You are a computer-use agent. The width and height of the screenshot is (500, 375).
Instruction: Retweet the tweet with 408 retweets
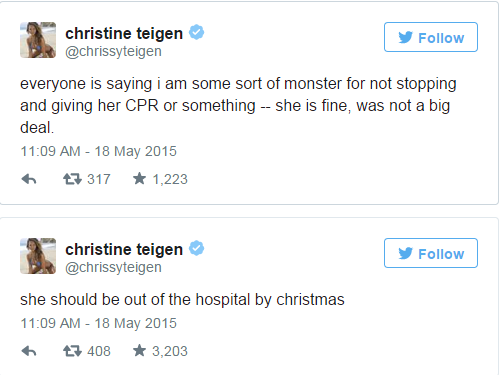(72, 351)
